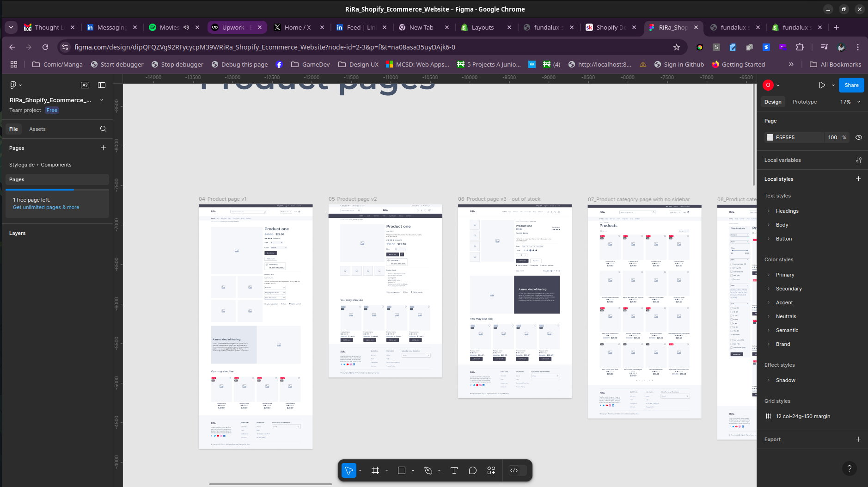The image size is (868, 487).
Task: Click the 04_Product page v1 frame thumbnail
Action: tap(256, 327)
